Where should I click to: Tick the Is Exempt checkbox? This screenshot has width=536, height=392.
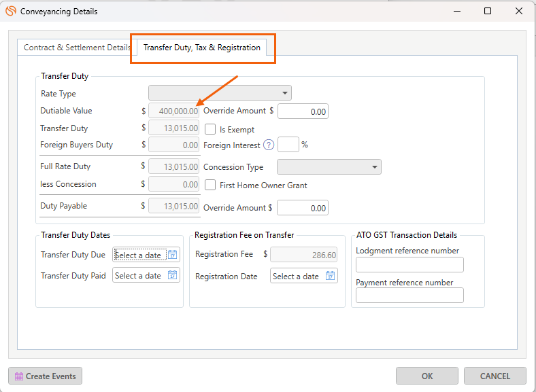point(210,129)
